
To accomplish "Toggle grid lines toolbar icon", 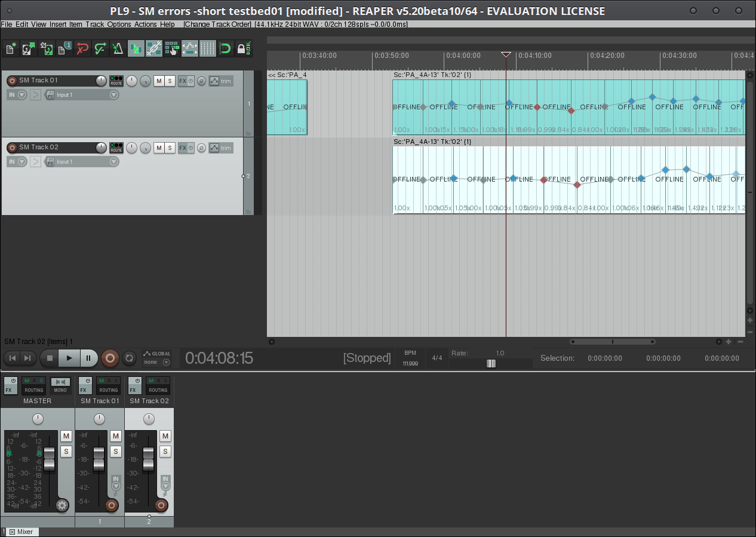I will pos(207,48).
